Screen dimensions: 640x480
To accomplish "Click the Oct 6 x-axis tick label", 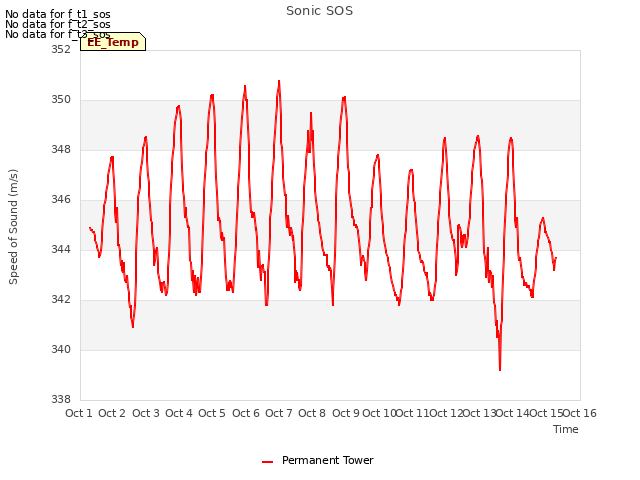I will coord(246,413).
